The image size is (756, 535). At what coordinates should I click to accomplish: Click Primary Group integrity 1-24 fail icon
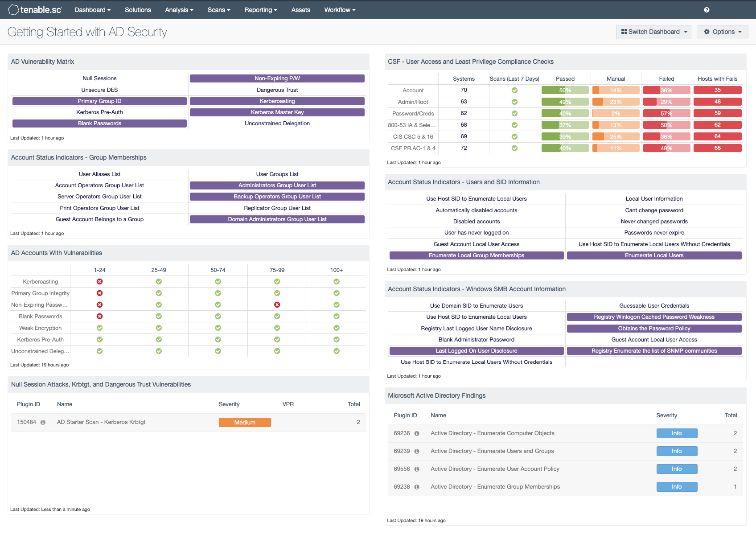(100, 293)
